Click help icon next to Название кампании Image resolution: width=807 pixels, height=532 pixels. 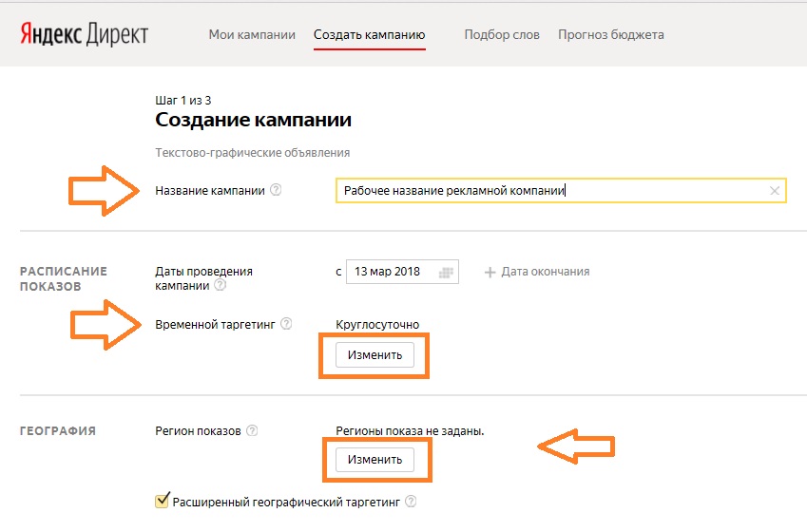point(276,190)
